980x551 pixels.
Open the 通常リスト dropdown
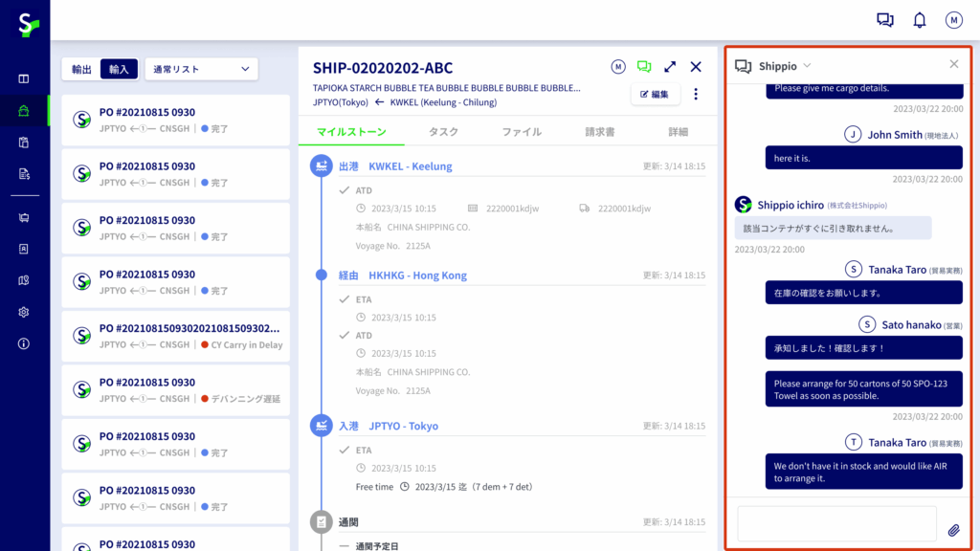pyautogui.click(x=201, y=70)
